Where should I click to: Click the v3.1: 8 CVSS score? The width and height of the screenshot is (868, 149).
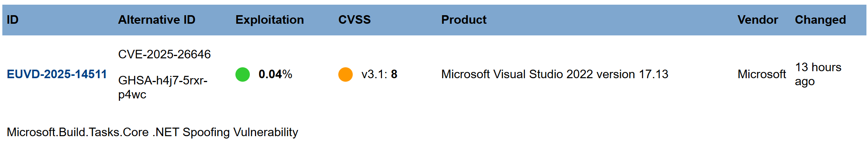[x=379, y=74]
